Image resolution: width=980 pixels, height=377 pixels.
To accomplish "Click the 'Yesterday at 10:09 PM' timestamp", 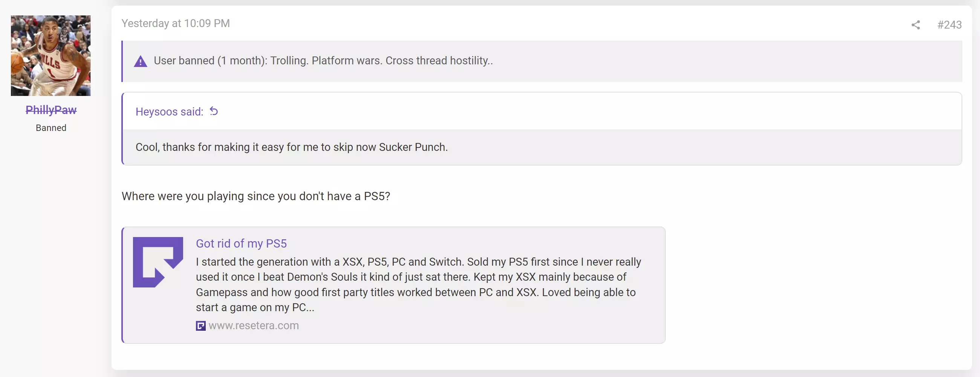I will (x=175, y=24).
